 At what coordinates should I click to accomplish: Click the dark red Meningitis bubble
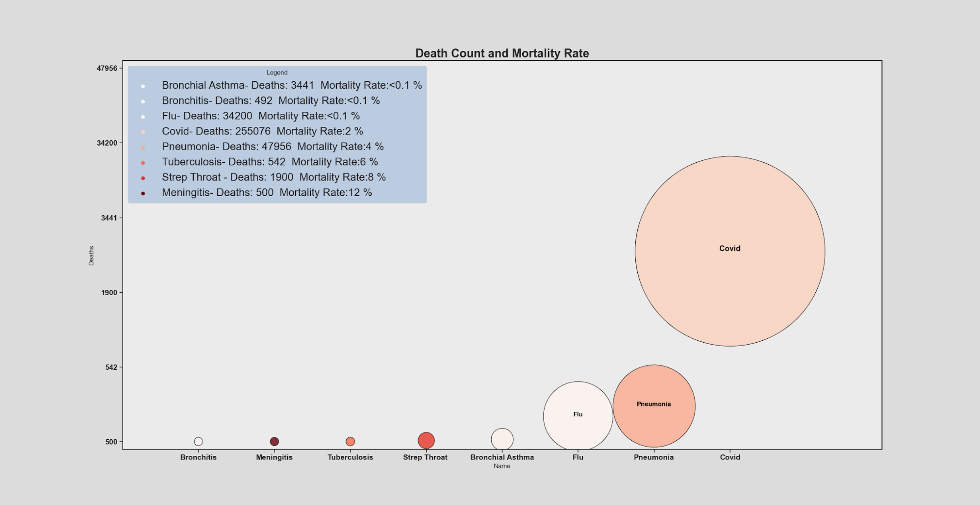tap(274, 441)
